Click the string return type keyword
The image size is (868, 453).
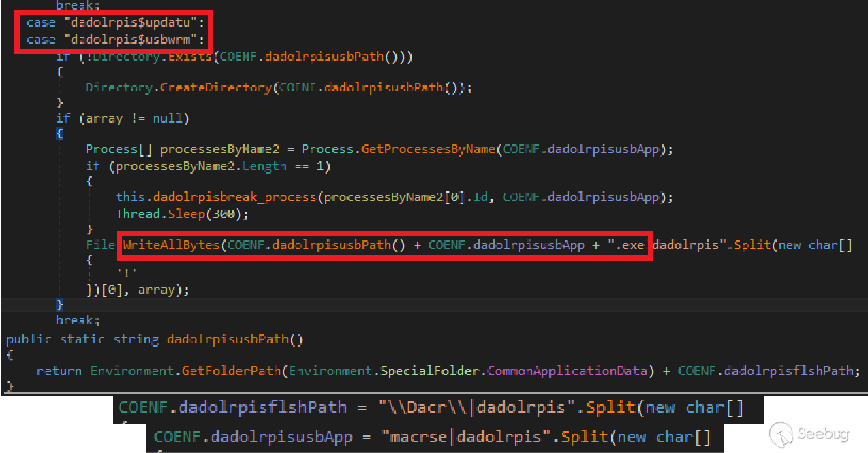tap(136, 339)
